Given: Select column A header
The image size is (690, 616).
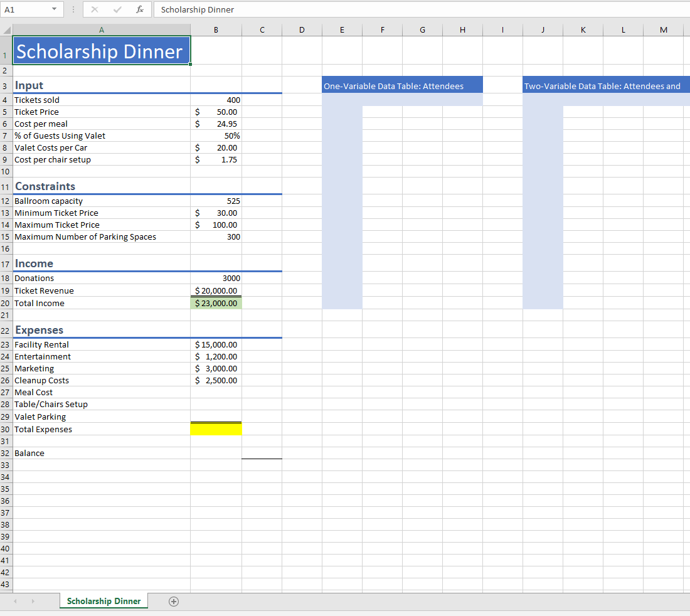Looking at the screenshot, I should 102,30.
